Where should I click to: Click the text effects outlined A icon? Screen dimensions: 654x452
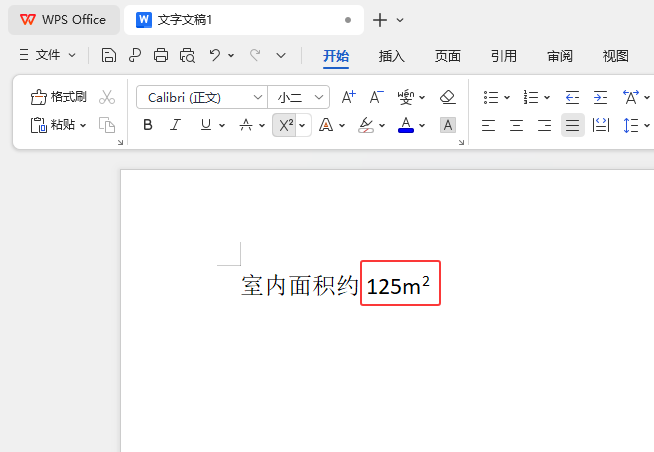[326, 125]
